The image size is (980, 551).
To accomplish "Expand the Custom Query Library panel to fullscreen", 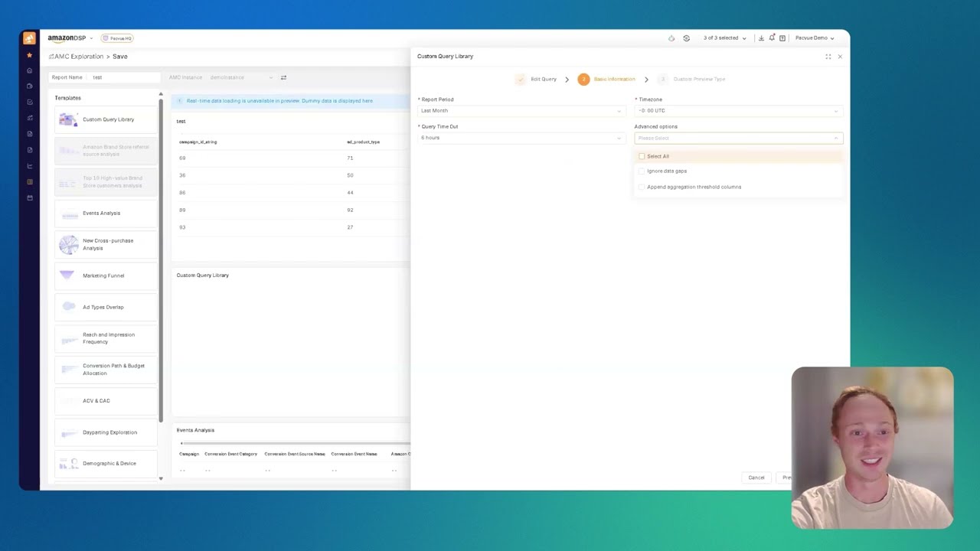I will [x=828, y=57].
